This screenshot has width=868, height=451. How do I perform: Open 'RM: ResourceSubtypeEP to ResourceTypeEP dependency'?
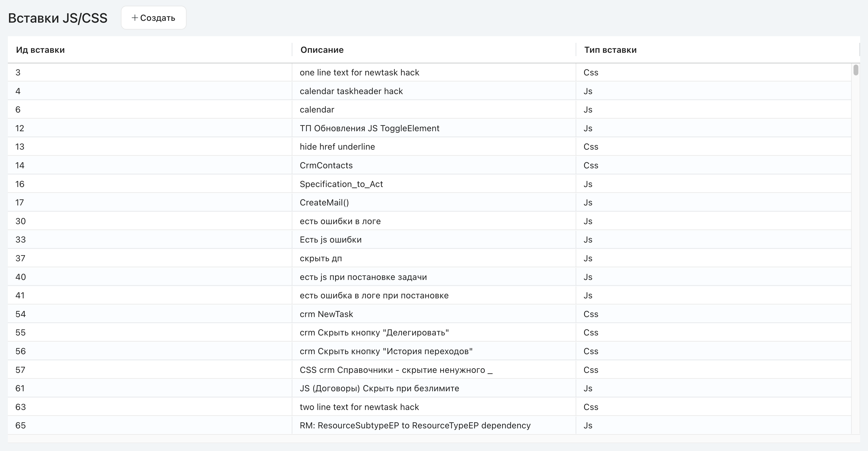tap(429, 425)
